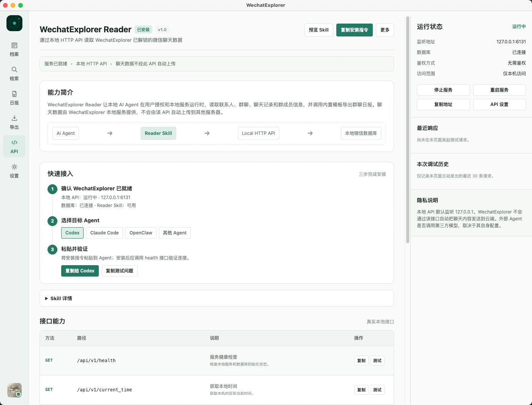The height and width of the screenshot is (405, 532).
Task: Click the Local HTTP API flow box
Action: [258, 133]
